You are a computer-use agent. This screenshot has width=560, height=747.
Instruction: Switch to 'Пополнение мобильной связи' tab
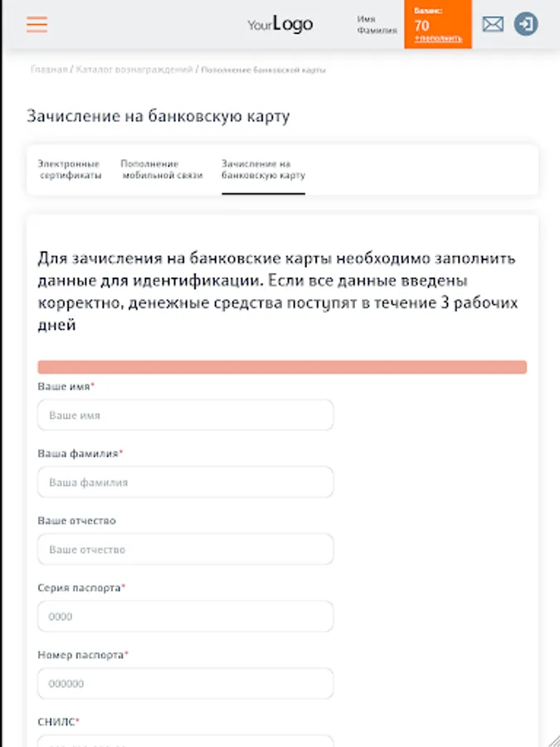162,169
